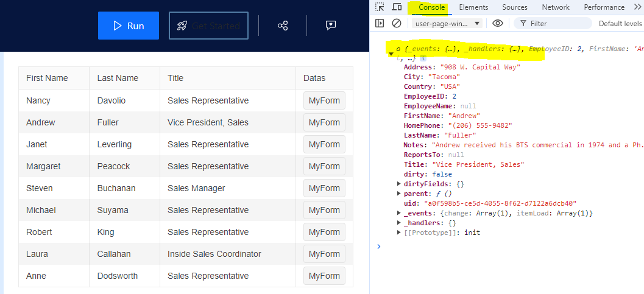Screen dimensions: 644x294
Task: Expand the [[Prototype]] entry
Action: coord(399,233)
